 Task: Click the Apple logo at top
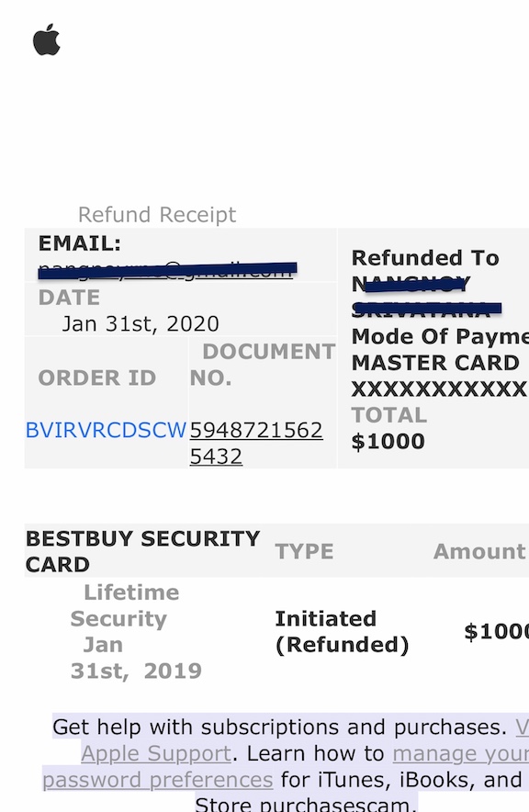pyautogui.click(x=47, y=39)
